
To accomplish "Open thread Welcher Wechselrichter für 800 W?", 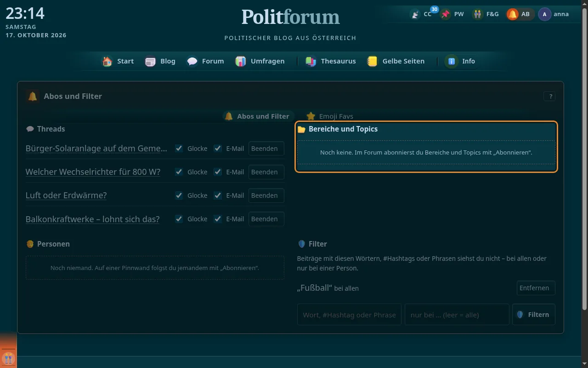I will (x=93, y=172).
